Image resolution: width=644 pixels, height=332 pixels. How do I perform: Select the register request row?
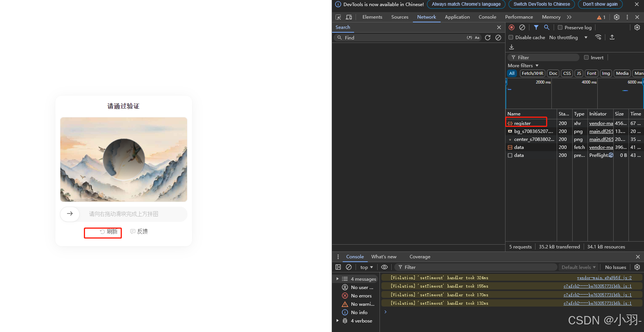(575, 123)
